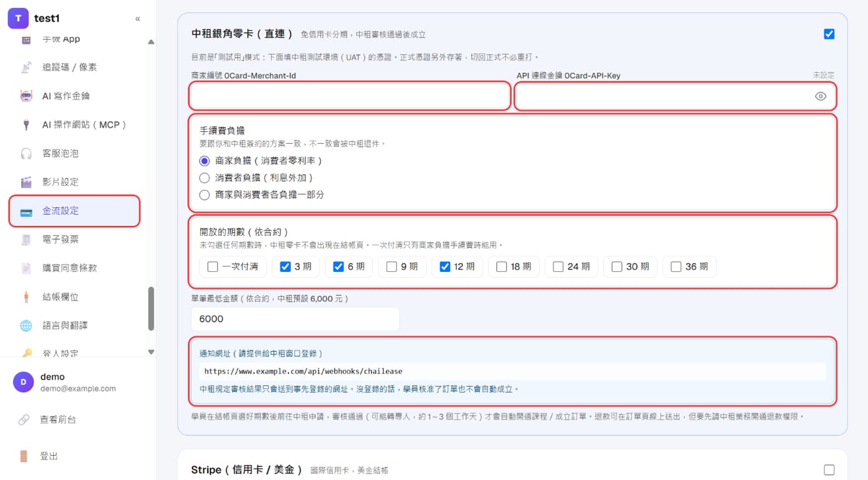Focus the 0Card-Merchant-Id input field

pos(350,96)
